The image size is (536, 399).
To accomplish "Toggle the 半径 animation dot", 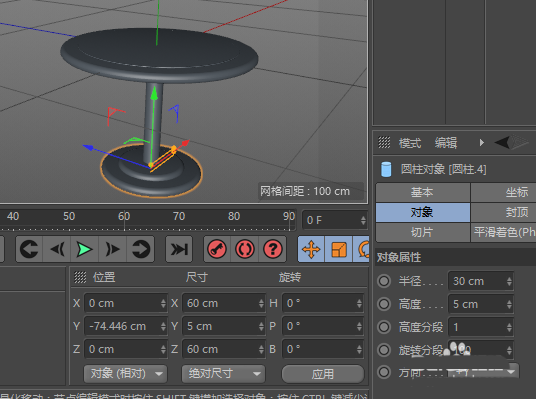I will pyautogui.click(x=384, y=281).
